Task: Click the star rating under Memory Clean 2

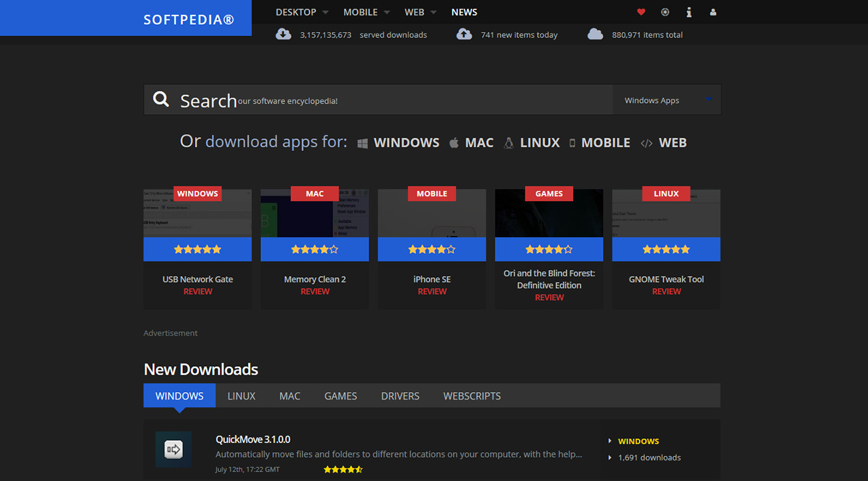Action: pos(314,249)
